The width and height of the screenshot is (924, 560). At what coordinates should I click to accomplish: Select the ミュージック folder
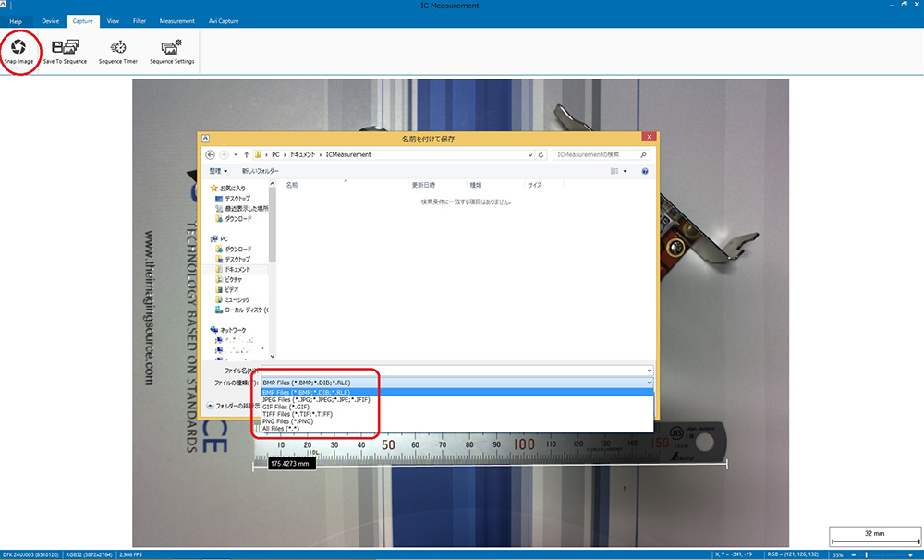tap(233, 299)
